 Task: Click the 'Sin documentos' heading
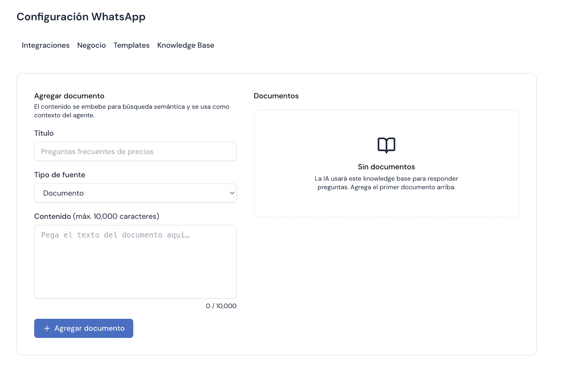point(386,167)
